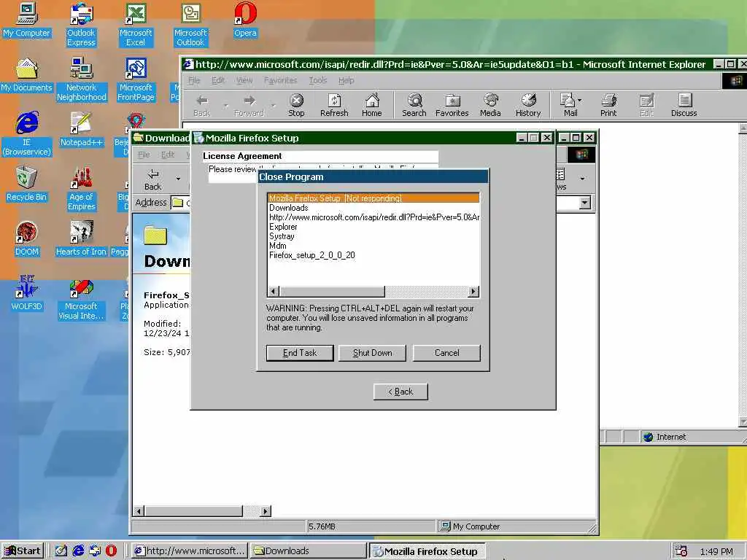The height and width of the screenshot is (560, 747).
Task: Open Tools menu in Internet Explorer
Action: [x=318, y=80]
